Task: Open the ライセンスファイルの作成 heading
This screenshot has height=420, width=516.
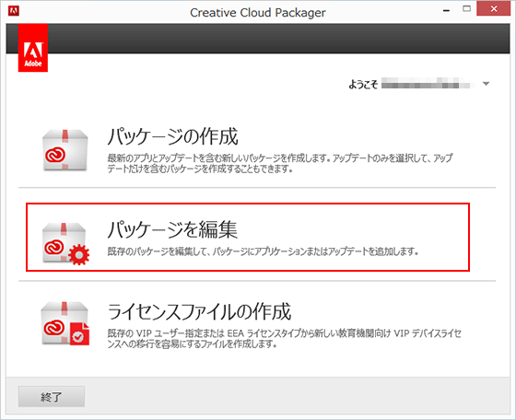Action: pos(199,312)
